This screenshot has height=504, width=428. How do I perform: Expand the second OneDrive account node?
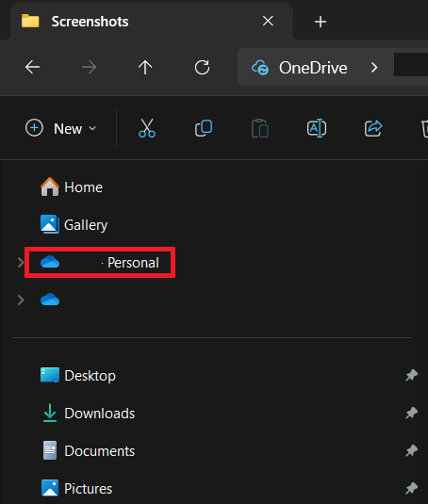coord(21,301)
